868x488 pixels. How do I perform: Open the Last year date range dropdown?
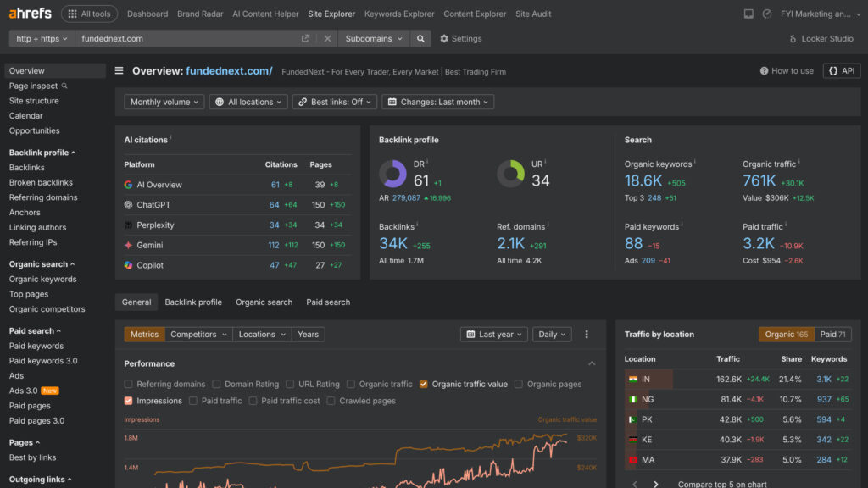[494, 334]
